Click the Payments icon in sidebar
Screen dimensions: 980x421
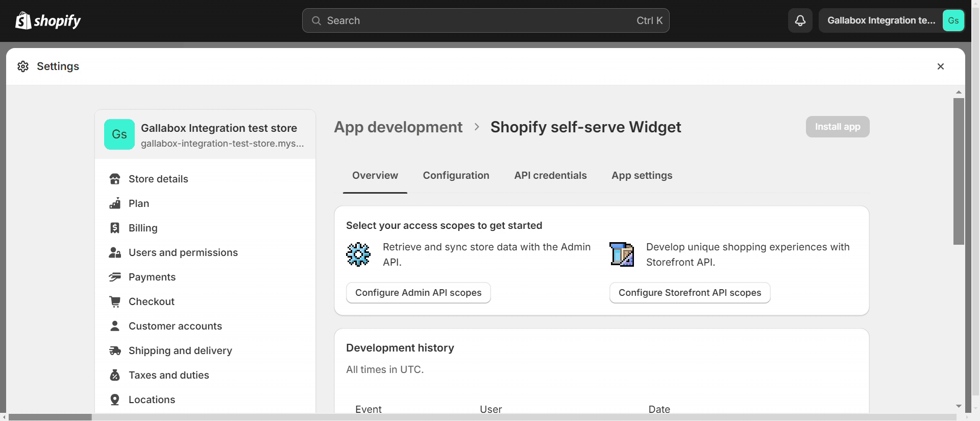(115, 277)
